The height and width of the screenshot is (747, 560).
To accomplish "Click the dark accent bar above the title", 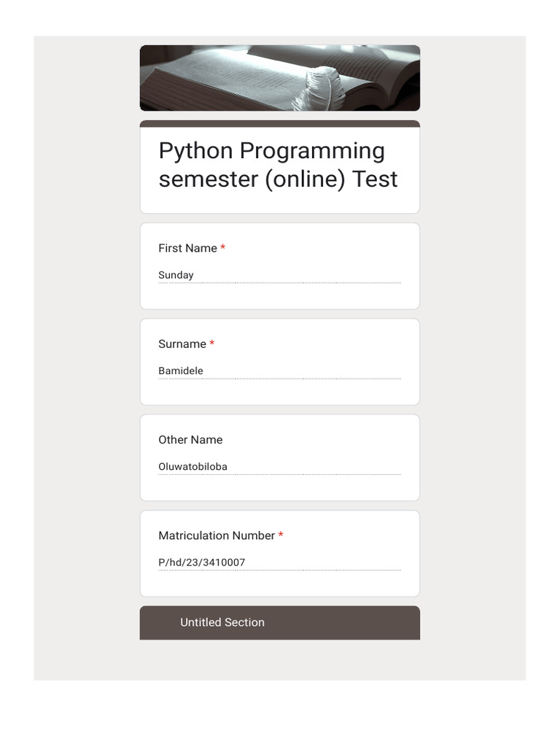I will pos(279,124).
